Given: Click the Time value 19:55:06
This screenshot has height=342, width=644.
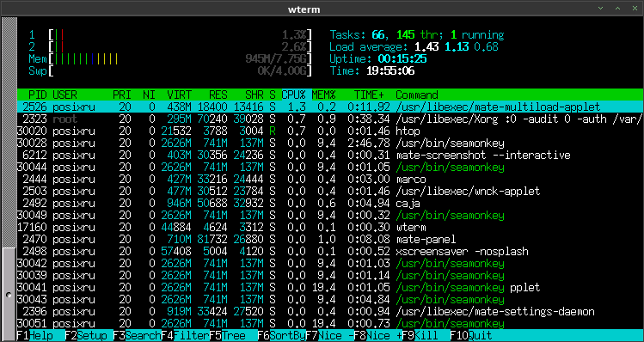Looking at the screenshot, I should [x=390, y=70].
